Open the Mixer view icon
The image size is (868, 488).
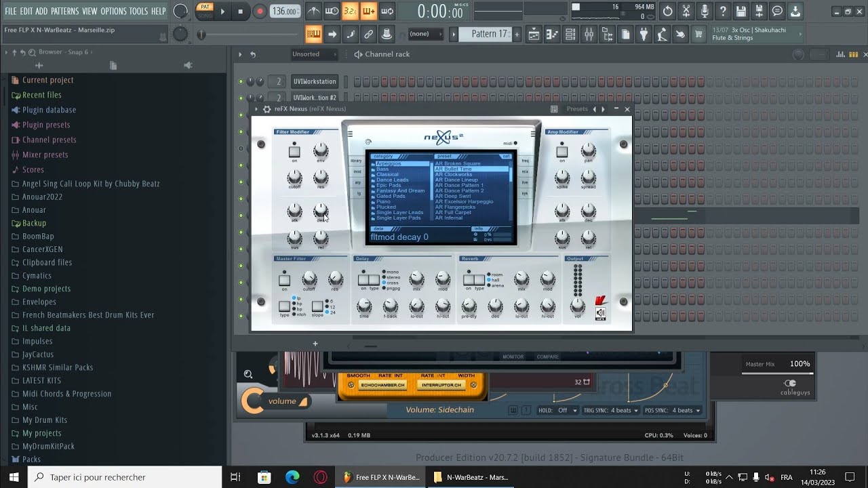[x=589, y=34]
